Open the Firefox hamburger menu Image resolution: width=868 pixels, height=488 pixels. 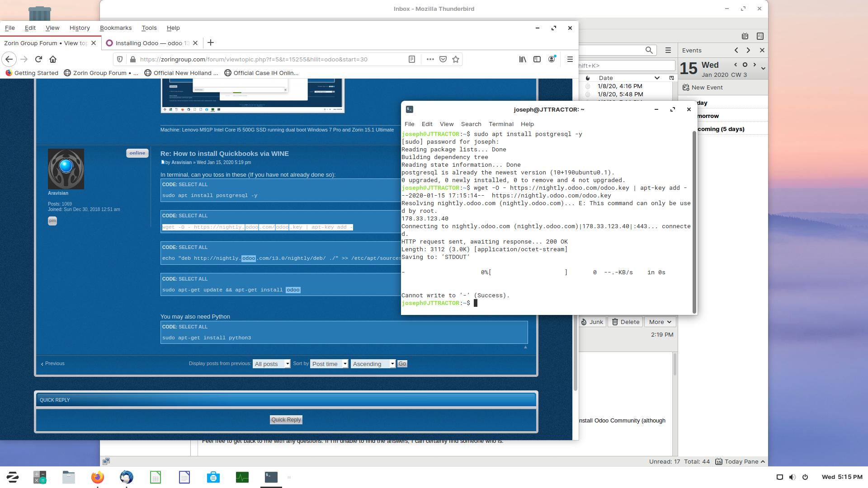pos(570,59)
